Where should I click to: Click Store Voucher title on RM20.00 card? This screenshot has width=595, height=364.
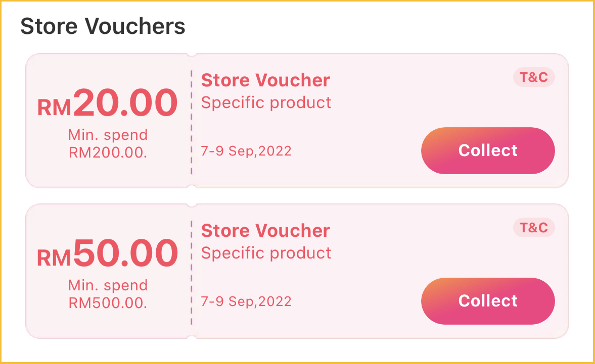tap(265, 80)
